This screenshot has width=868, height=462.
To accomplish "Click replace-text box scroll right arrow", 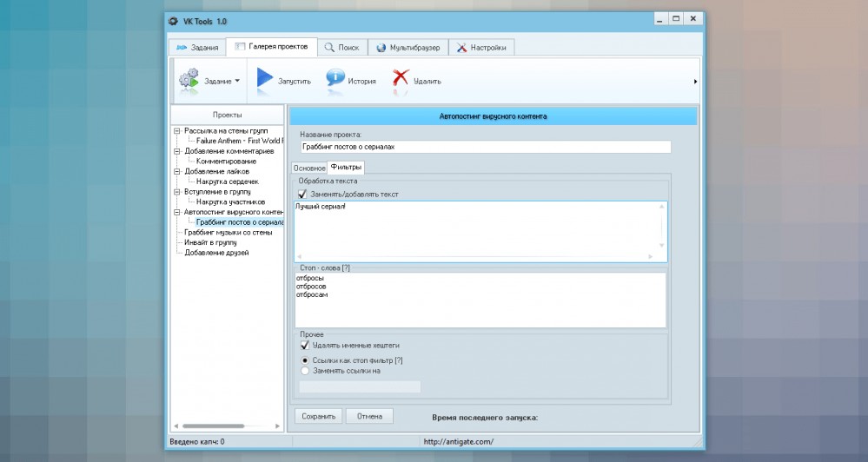I will coord(651,257).
